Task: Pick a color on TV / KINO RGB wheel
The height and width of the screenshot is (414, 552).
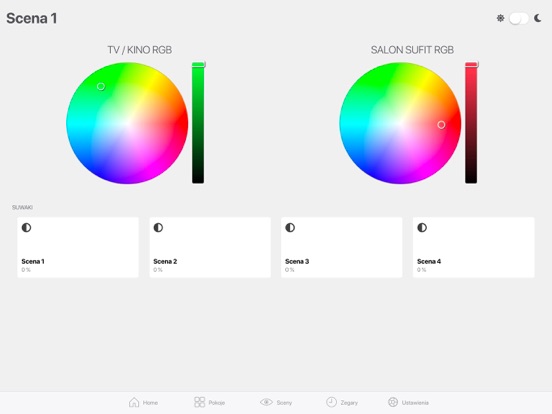Action: 127,123
